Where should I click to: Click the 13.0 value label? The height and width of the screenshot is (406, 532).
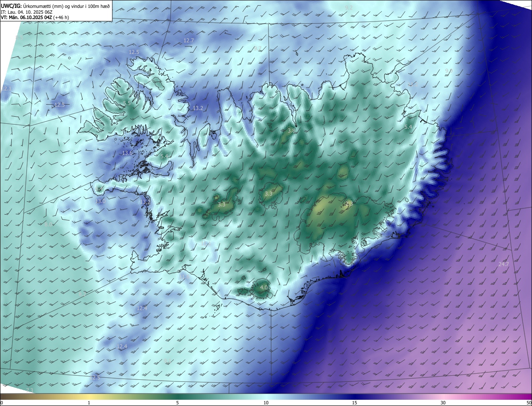click(x=101, y=201)
